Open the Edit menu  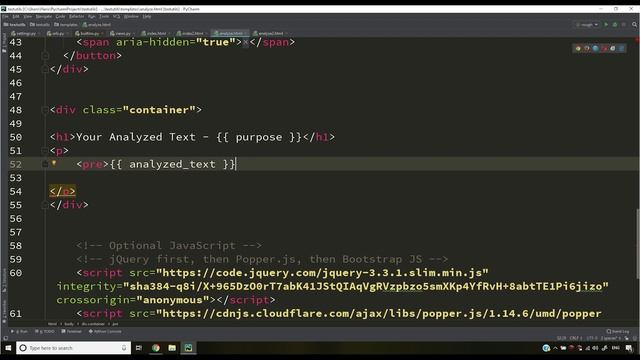(x=16, y=16)
